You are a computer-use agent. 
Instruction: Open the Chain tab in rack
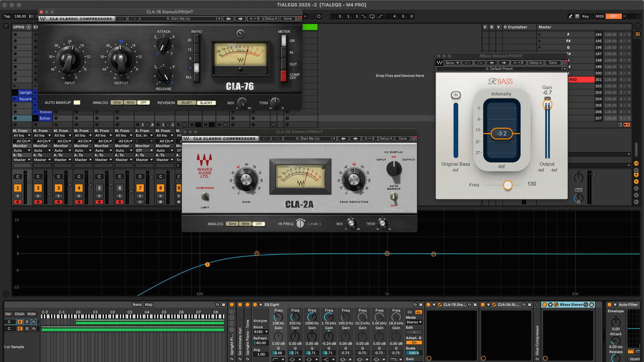pos(19,314)
